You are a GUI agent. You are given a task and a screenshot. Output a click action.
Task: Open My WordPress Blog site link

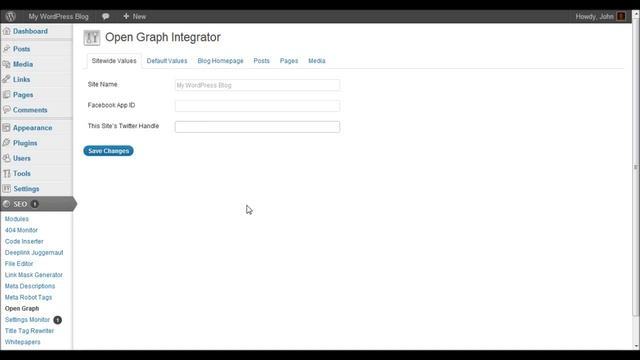[58, 16]
